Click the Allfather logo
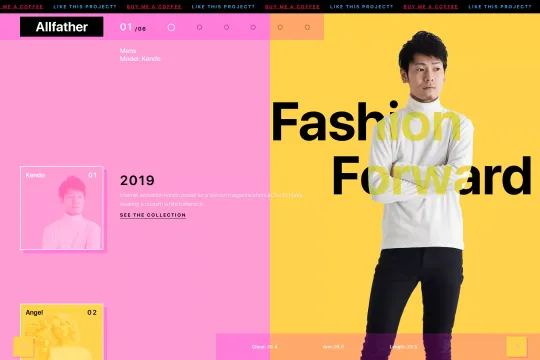This screenshot has height=360, width=540. [x=62, y=27]
